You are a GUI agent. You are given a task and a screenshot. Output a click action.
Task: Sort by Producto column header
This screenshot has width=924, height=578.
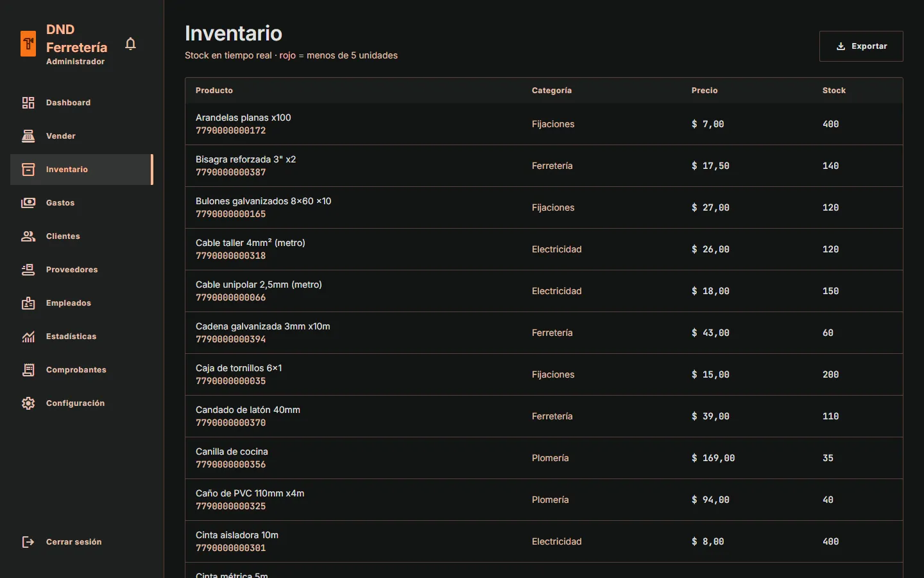coord(214,91)
